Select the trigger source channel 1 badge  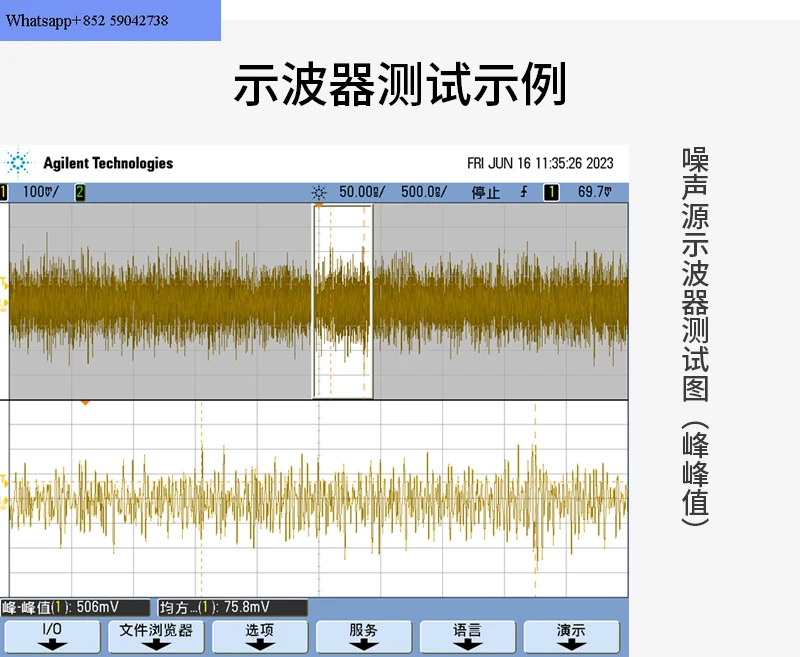coord(551,192)
